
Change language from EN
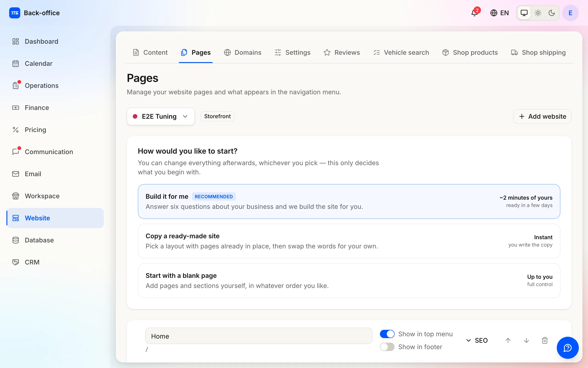(x=499, y=13)
